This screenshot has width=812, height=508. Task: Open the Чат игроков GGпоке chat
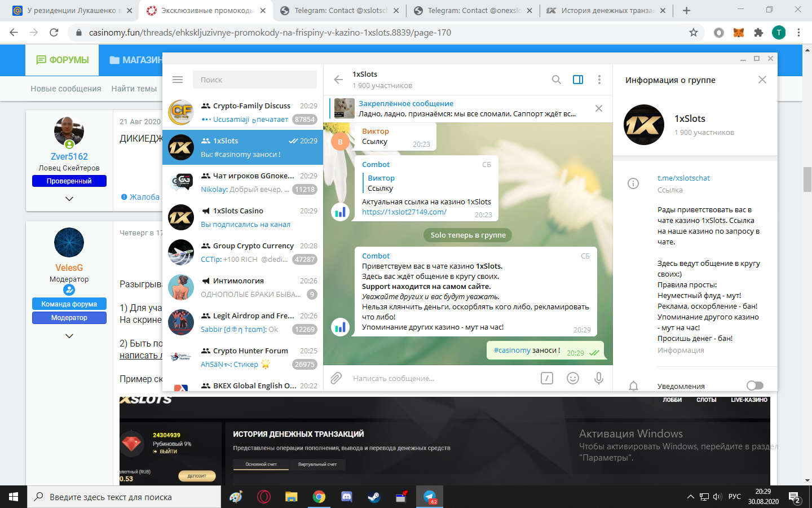[x=242, y=182]
